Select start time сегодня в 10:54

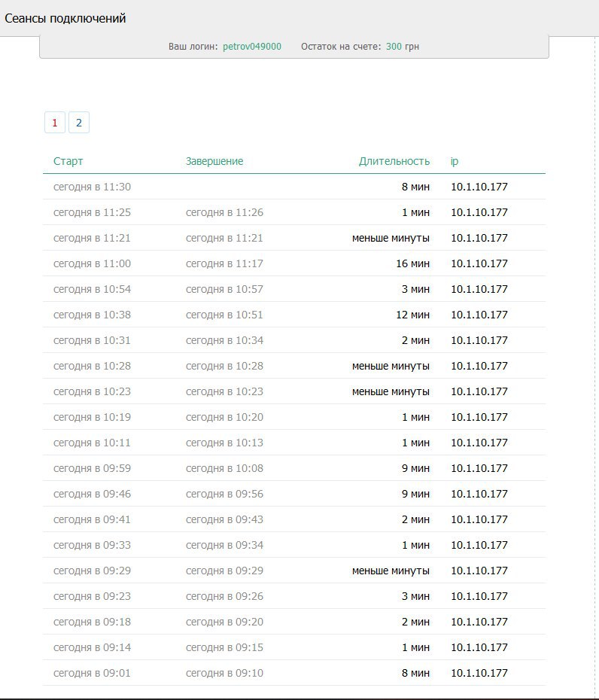click(x=92, y=289)
